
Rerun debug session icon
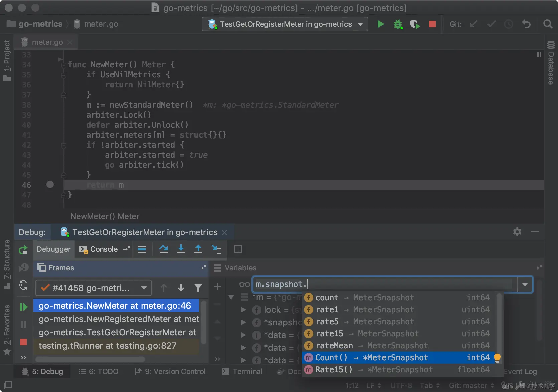(23, 250)
